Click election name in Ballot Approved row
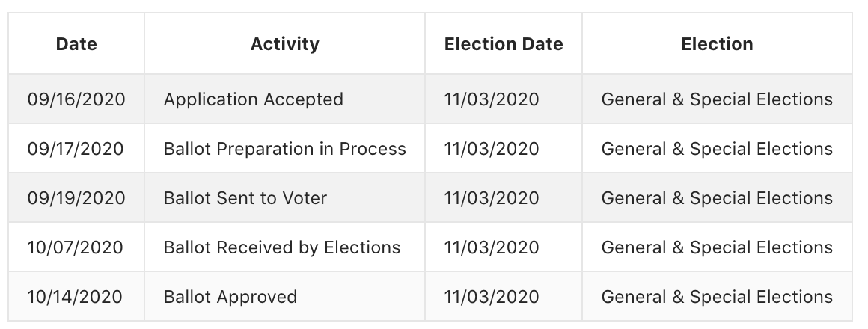 (717, 296)
